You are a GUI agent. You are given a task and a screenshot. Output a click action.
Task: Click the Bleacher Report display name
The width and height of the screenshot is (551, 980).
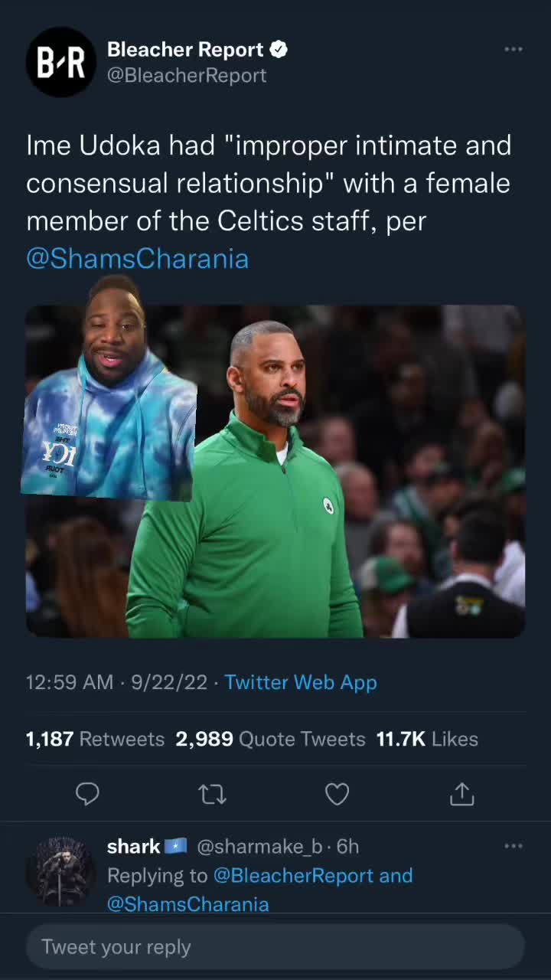click(185, 50)
